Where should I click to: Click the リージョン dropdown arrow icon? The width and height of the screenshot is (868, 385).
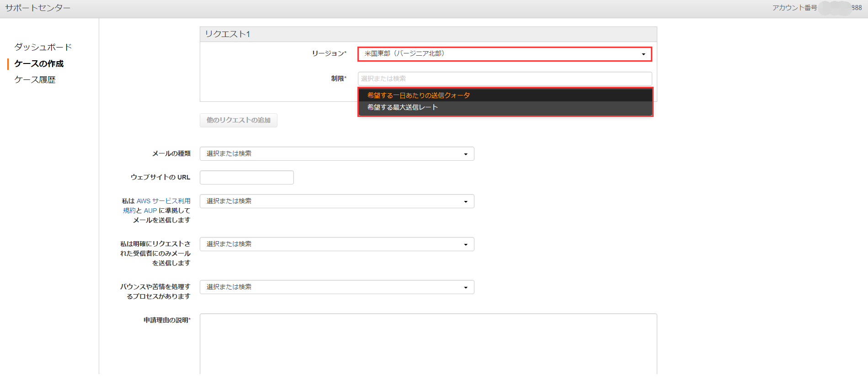coord(643,54)
